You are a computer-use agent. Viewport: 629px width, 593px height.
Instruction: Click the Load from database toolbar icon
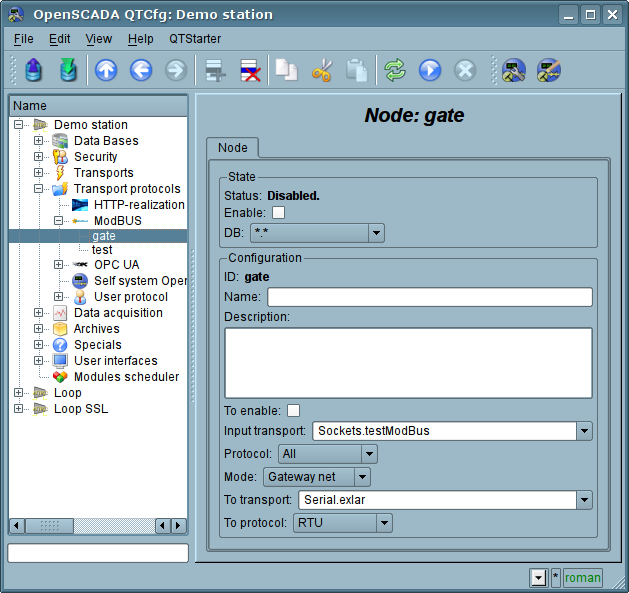click(x=32, y=70)
